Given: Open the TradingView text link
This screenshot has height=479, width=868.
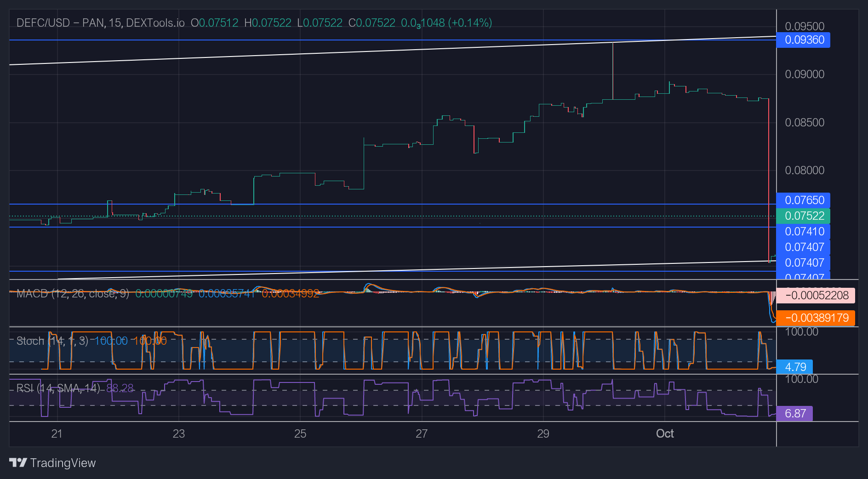Looking at the screenshot, I should pyautogui.click(x=63, y=463).
